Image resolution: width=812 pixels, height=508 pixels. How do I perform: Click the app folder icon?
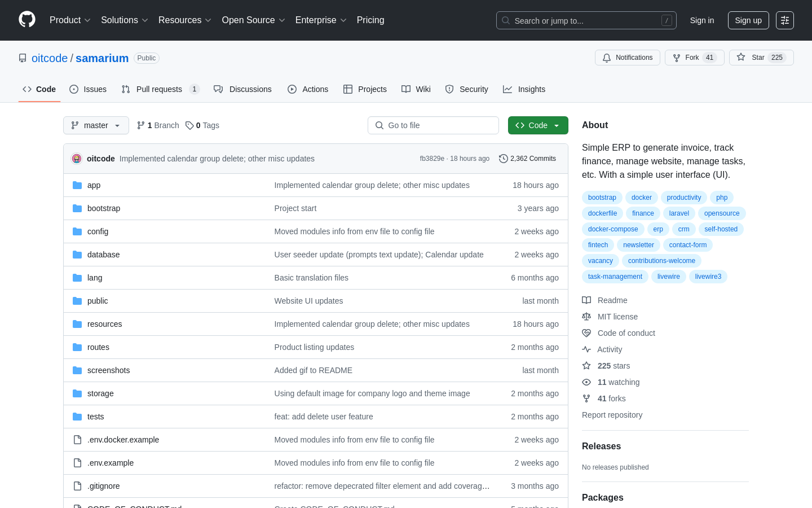coord(77,185)
